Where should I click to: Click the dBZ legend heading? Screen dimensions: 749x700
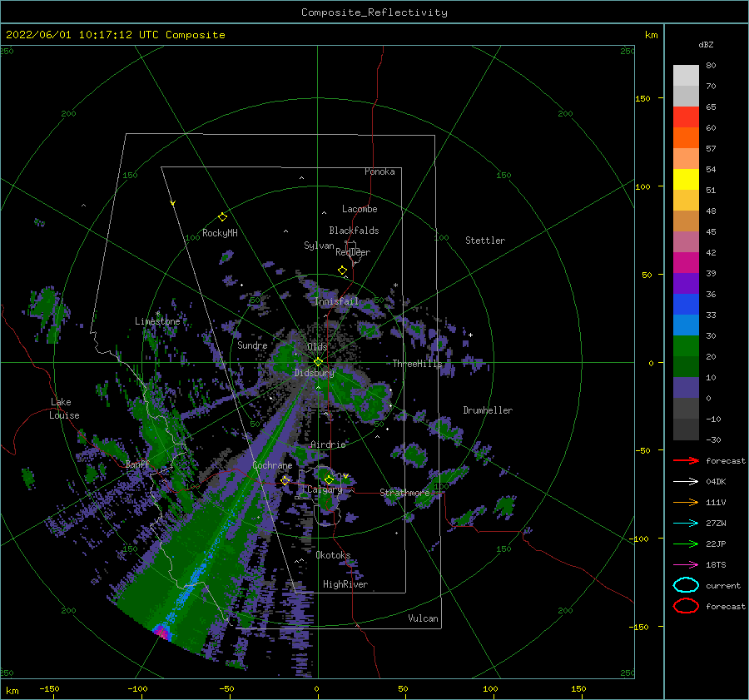tap(706, 44)
